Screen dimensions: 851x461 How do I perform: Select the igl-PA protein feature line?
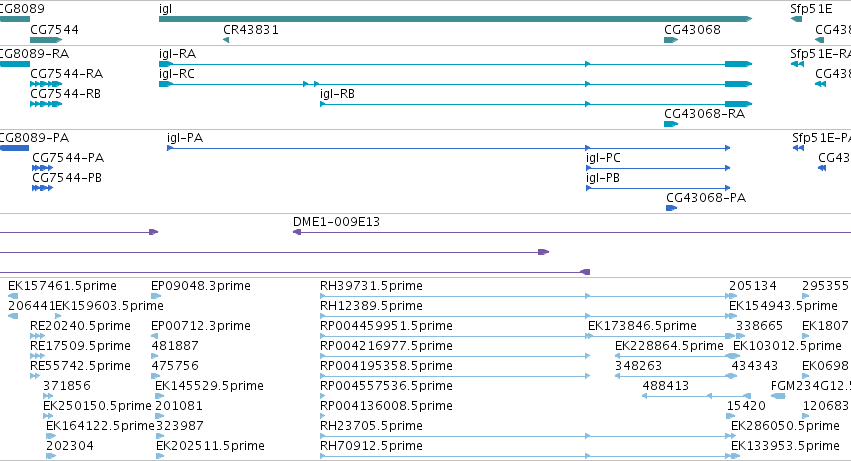tap(448, 148)
